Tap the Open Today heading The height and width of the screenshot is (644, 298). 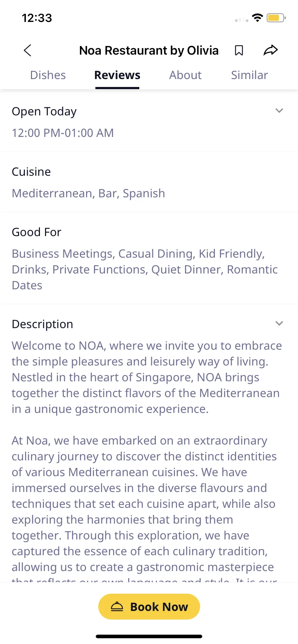[x=44, y=111]
